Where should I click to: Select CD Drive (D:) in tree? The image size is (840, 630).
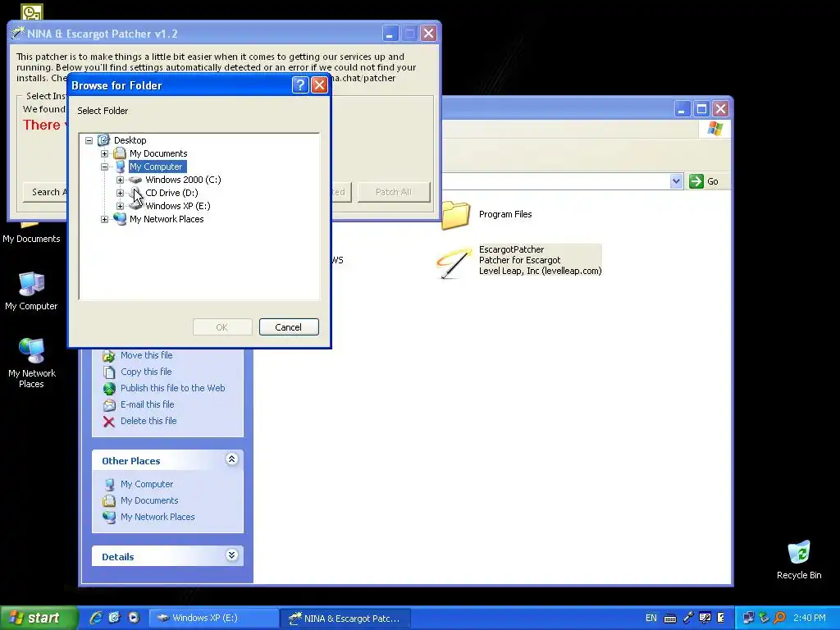(171, 193)
